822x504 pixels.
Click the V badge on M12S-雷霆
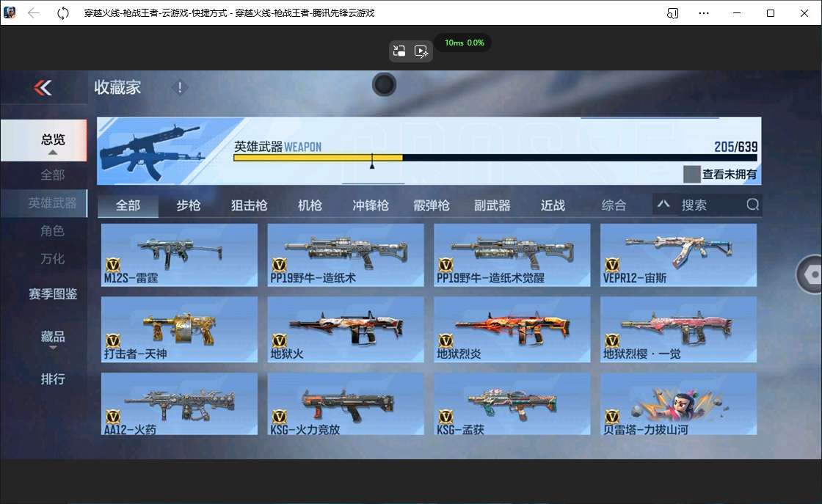(113, 265)
